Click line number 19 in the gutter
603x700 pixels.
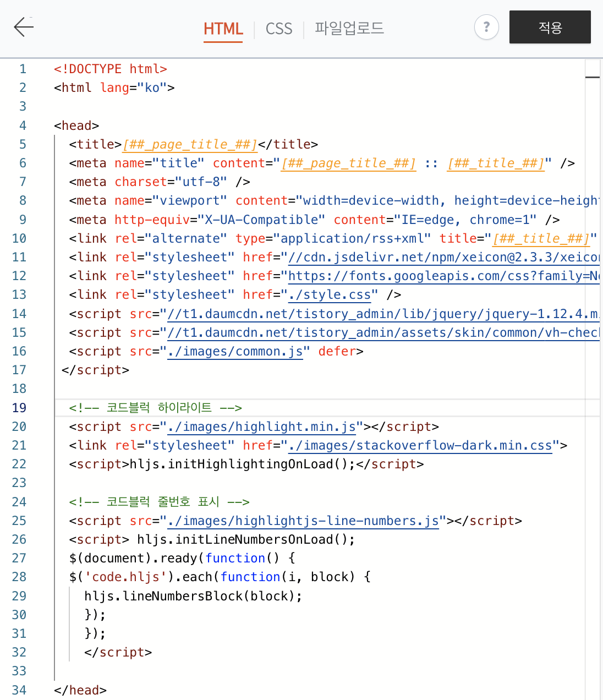19,408
